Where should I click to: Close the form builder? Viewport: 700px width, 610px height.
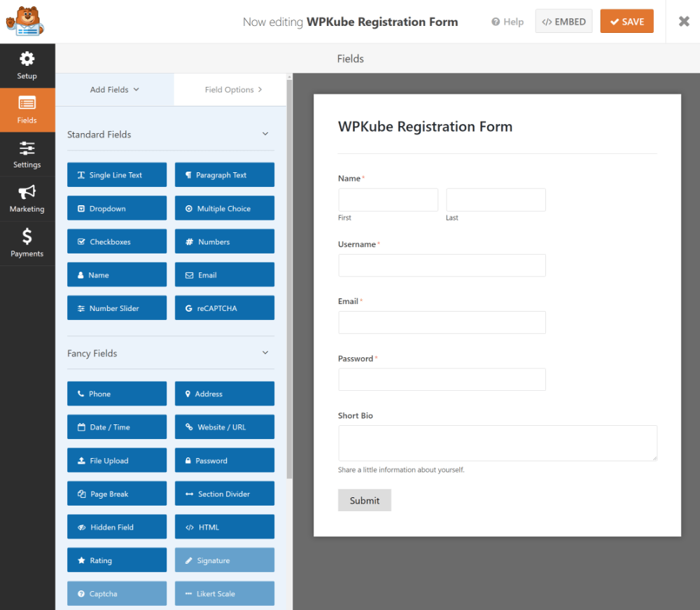tap(684, 21)
